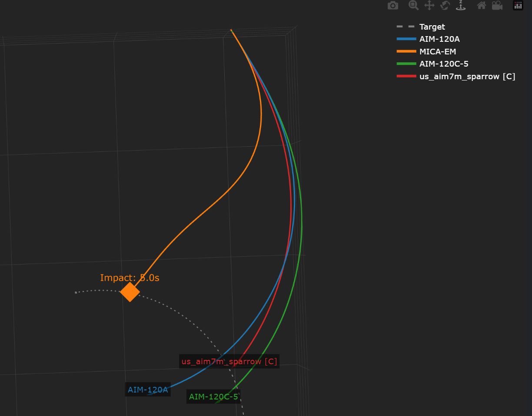
Task: Open the Plotly logo link
Action: [518, 6]
